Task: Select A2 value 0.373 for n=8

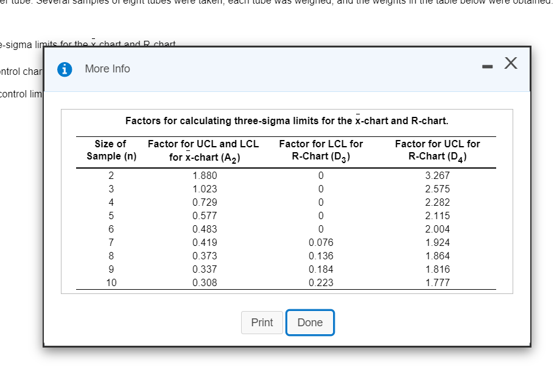Action: pyautogui.click(x=205, y=256)
